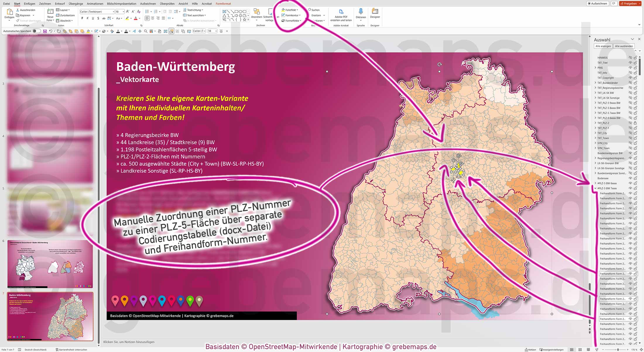
Task: Show the hidden HINWEIS layer
Action: [x=630, y=58]
